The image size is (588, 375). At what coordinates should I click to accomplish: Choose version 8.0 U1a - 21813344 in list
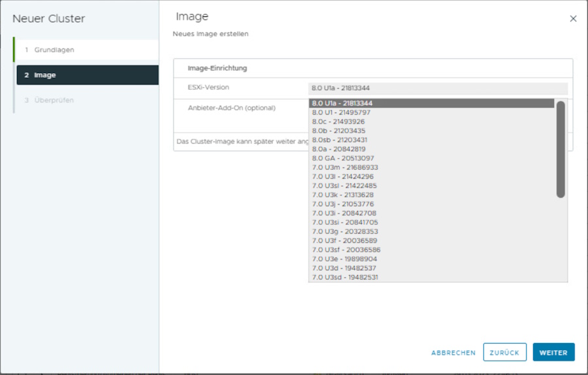[x=431, y=103]
